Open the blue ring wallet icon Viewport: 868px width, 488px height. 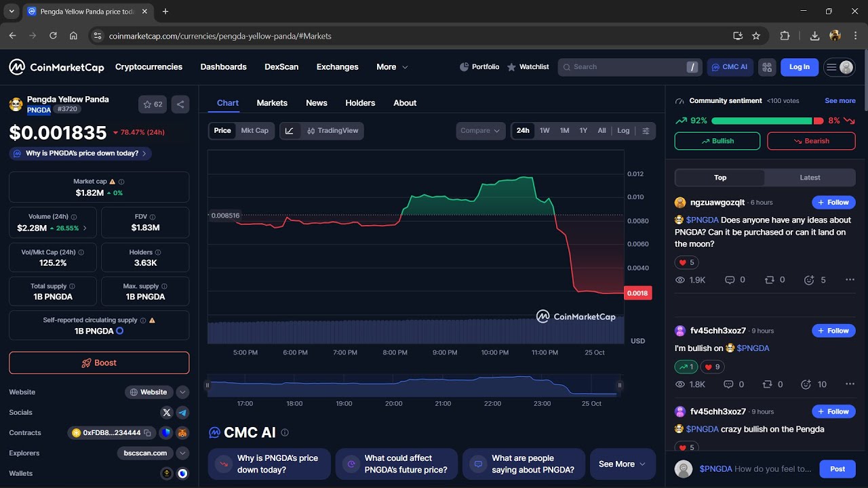tap(182, 473)
